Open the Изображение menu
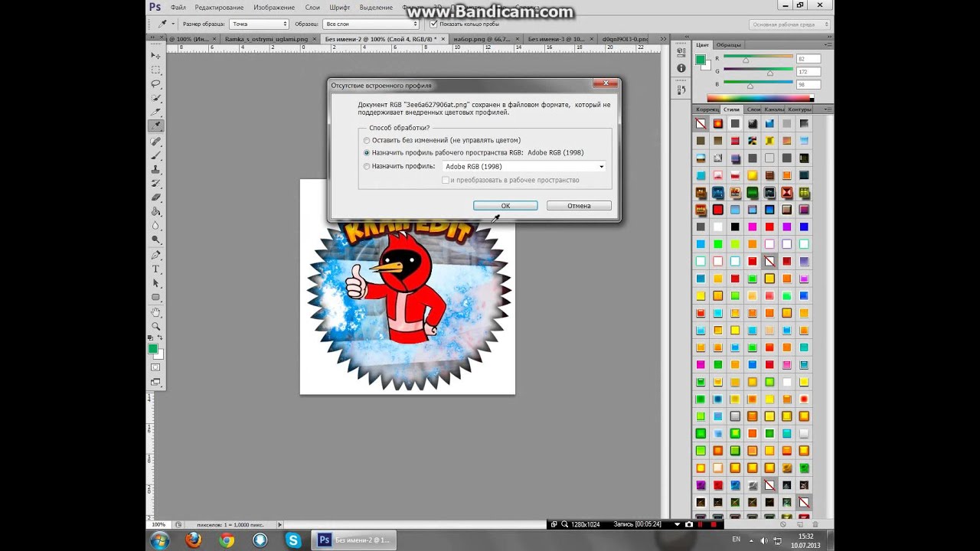Screen dimensions: 980x551 point(274,7)
